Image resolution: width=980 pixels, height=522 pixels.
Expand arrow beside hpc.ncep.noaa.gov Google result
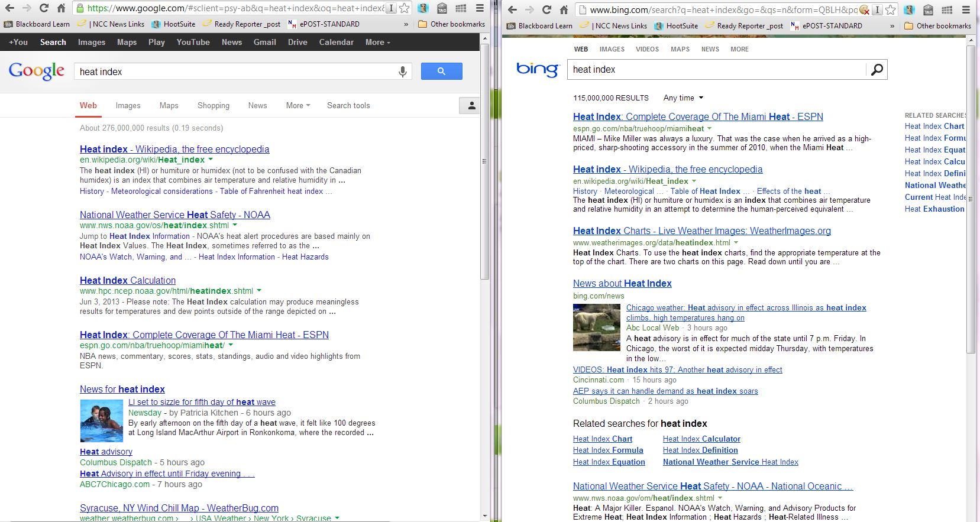(259, 291)
